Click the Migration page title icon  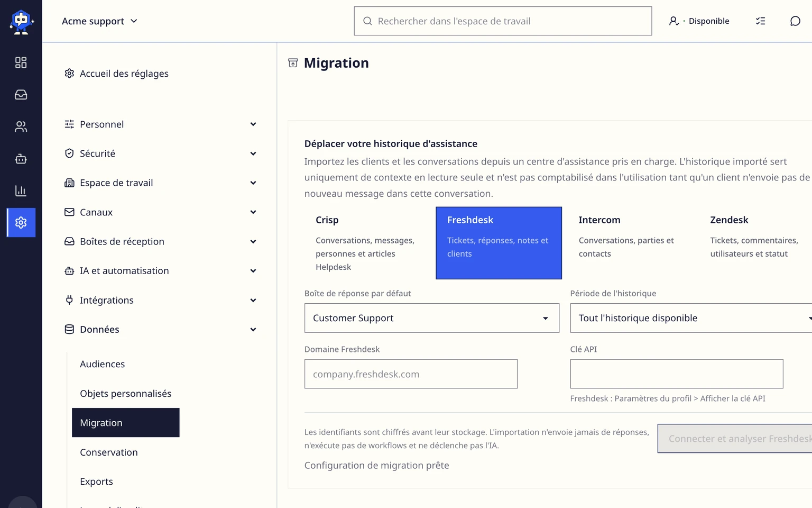(x=293, y=63)
